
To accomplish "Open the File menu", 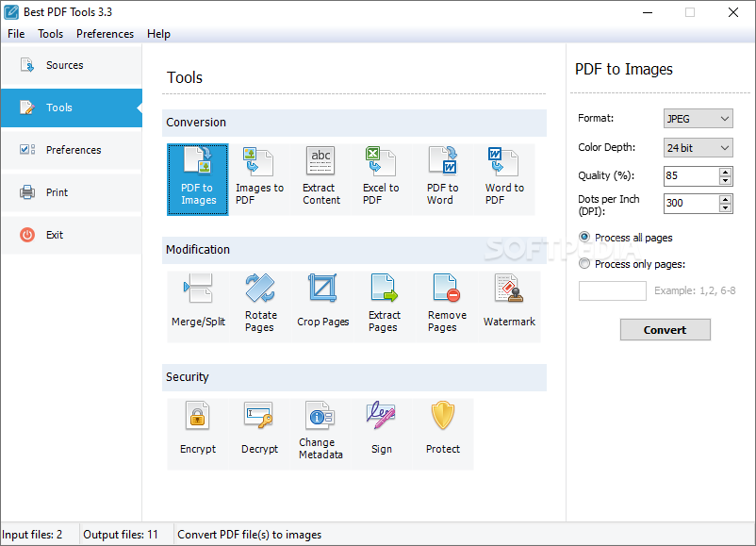I will 16,34.
